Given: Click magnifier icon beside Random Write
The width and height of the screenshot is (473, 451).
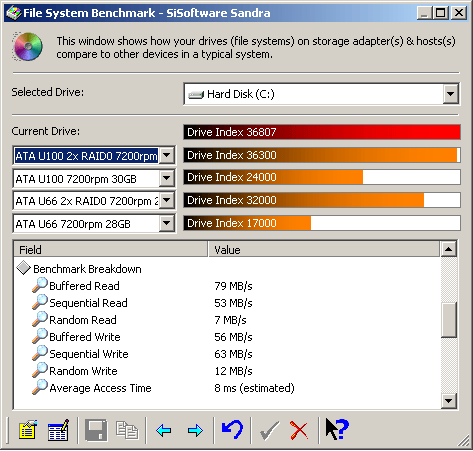Looking at the screenshot, I should (40, 370).
